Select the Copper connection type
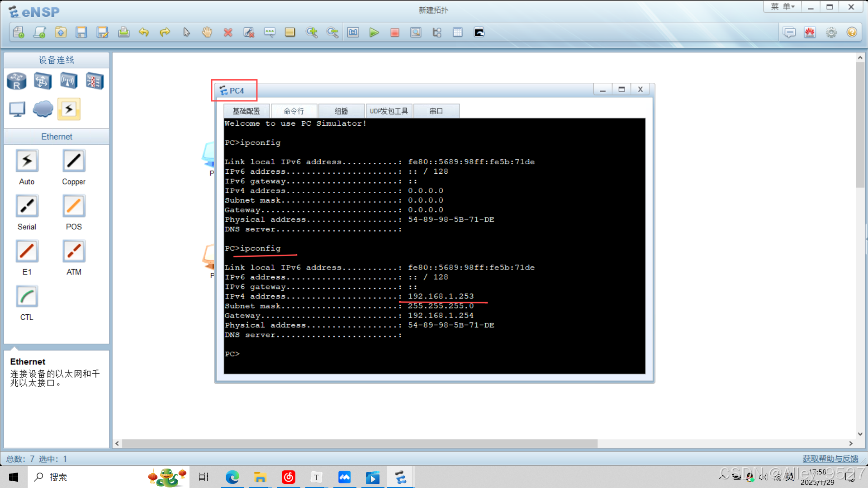The height and width of the screenshot is (488, 868). [73, 161]
